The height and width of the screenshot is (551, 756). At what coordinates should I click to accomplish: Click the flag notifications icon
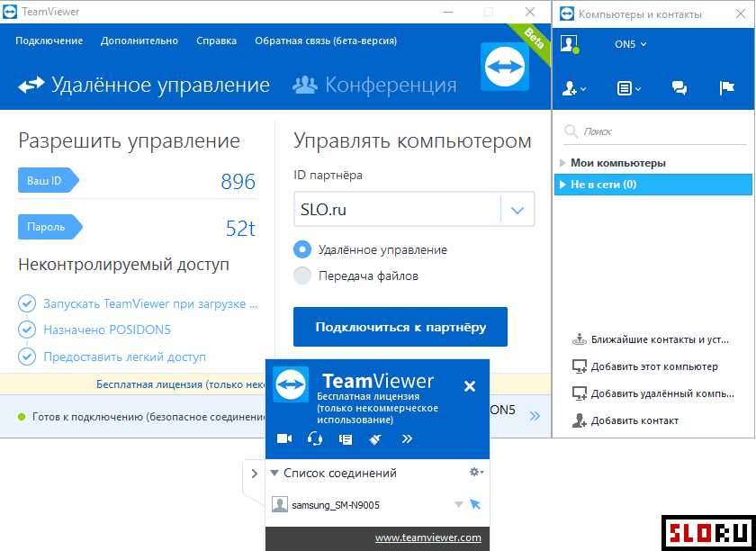(726, 88)
